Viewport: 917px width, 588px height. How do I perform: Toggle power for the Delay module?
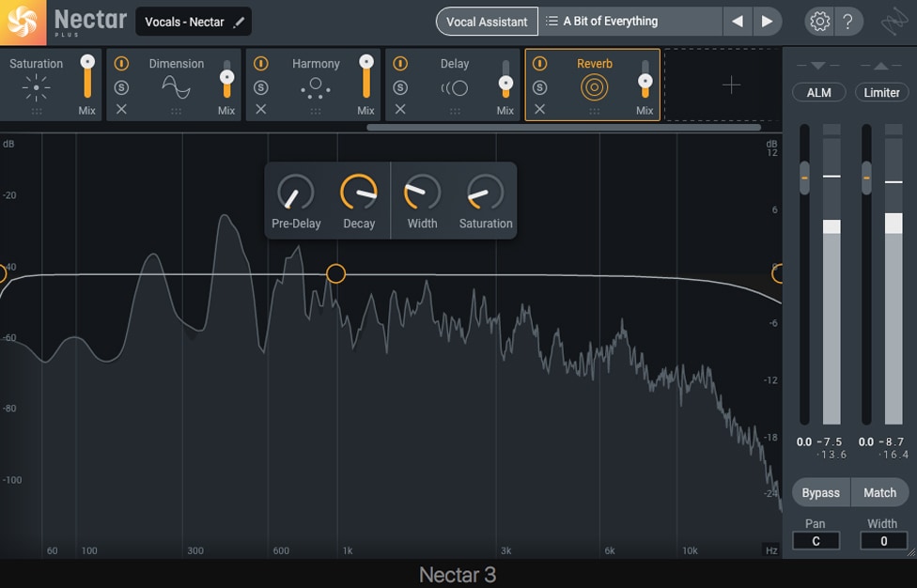pos(400,63)
